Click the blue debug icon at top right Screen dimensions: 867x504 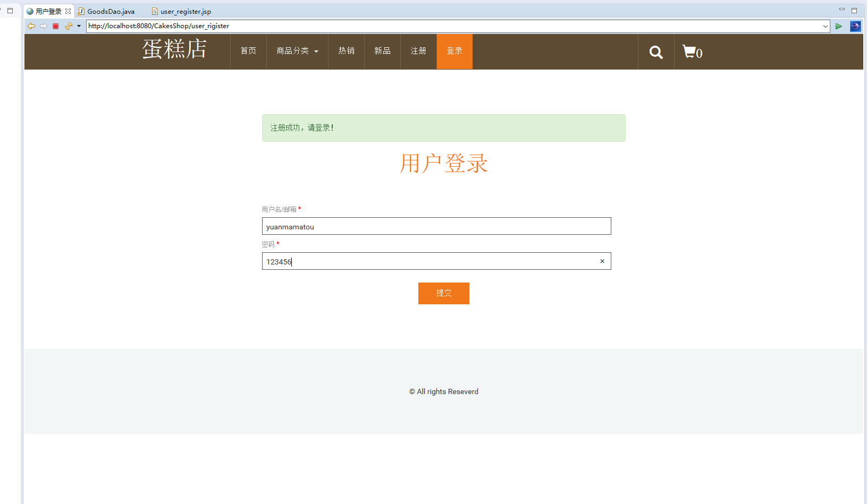pos(855,25)
